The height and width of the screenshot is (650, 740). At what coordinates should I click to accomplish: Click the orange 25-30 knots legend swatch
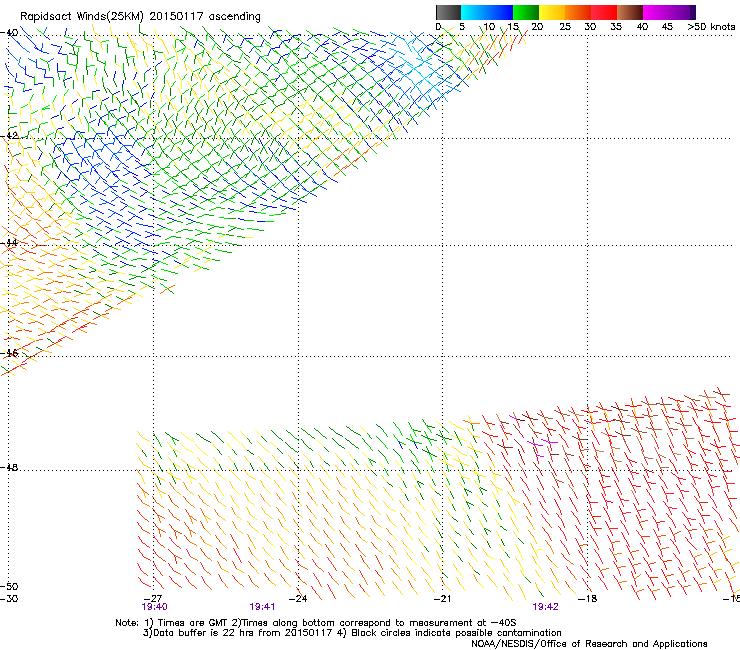coord(578,12)
